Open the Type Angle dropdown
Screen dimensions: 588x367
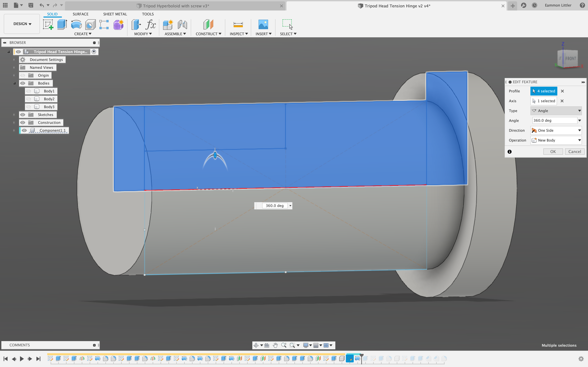click(556, 111)
